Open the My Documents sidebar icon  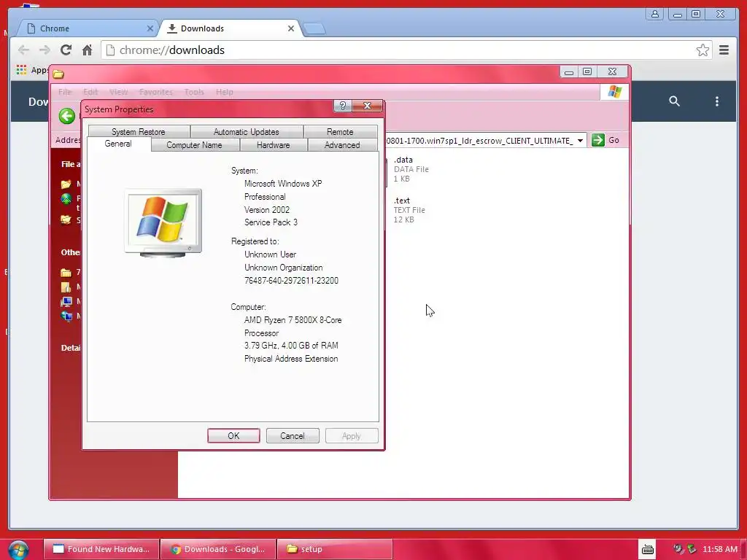click(66, 287)
